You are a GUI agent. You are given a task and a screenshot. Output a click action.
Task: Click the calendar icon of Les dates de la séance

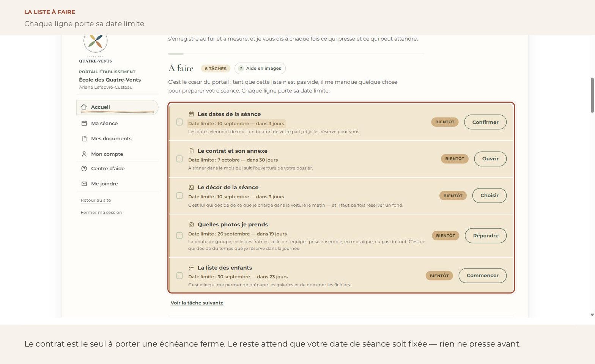tap(191, 114)
